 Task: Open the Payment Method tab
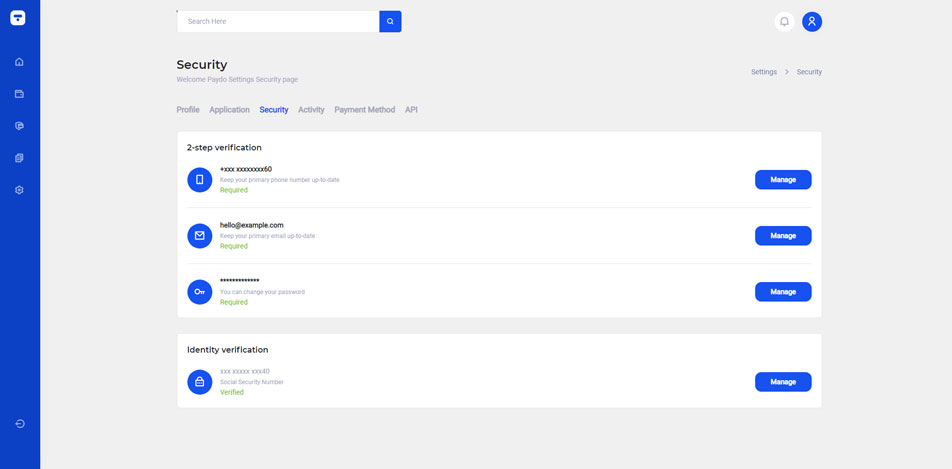click(x=364, y=110)
